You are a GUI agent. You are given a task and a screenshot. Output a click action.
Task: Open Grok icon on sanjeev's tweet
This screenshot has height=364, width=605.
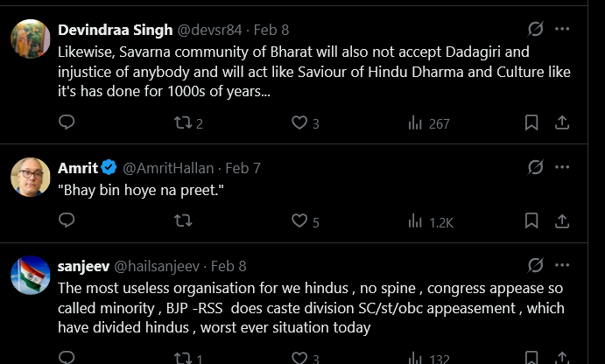point(536,265)
